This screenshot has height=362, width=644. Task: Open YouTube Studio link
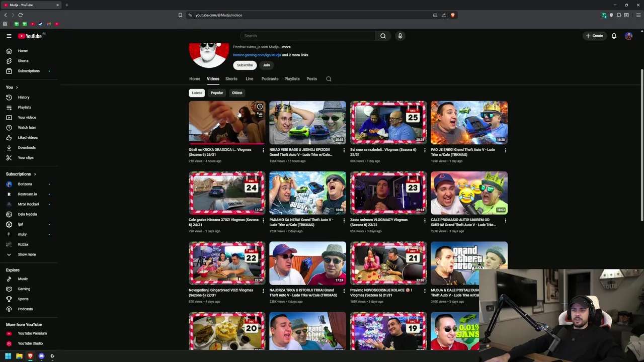pyautogui.click(x=29, y=343)
